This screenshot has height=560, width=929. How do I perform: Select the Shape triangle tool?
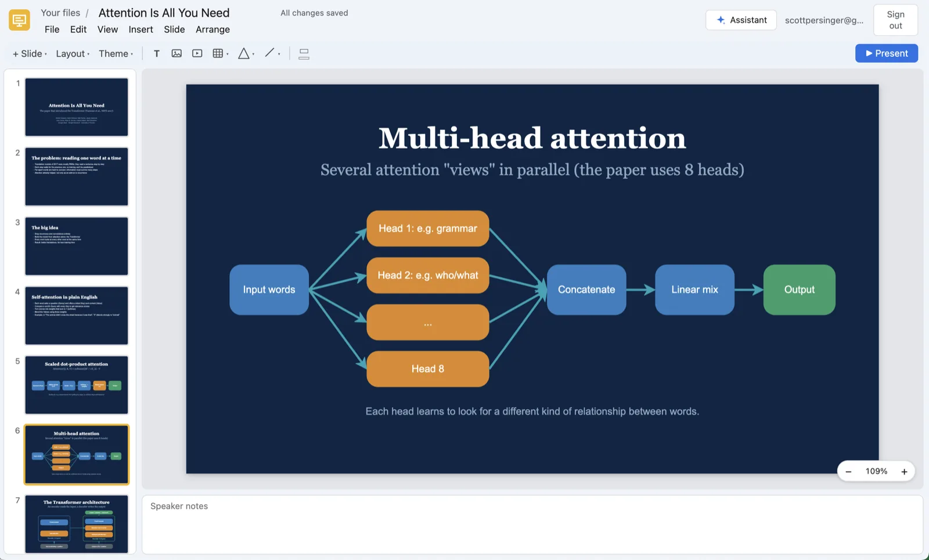[244, 53]
